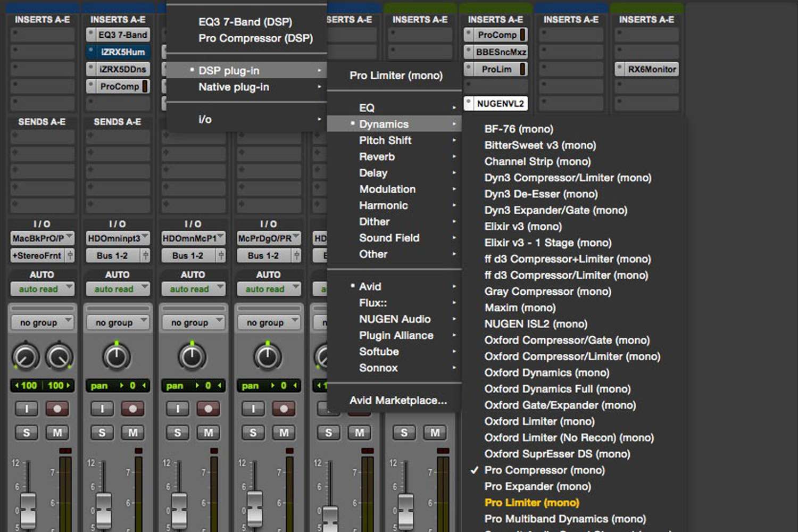
Task: Mute the fourth channel
Action: [x=284, y=433]
